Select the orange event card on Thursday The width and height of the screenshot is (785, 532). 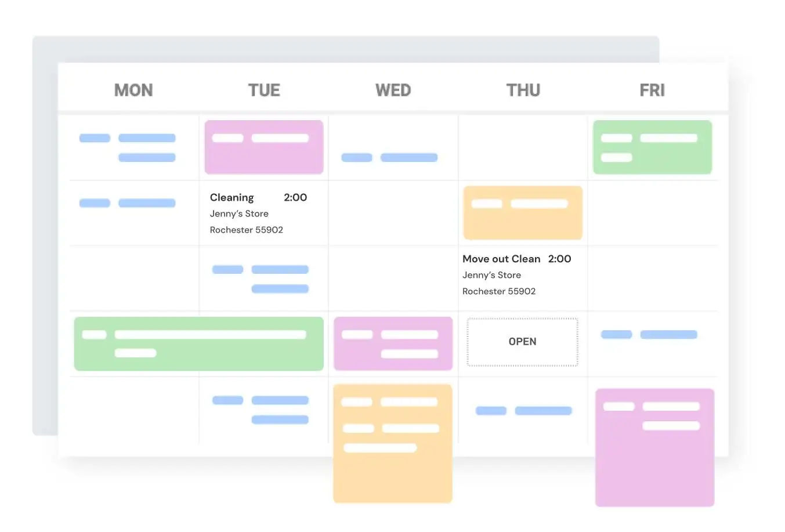click(x=523, y=212)
